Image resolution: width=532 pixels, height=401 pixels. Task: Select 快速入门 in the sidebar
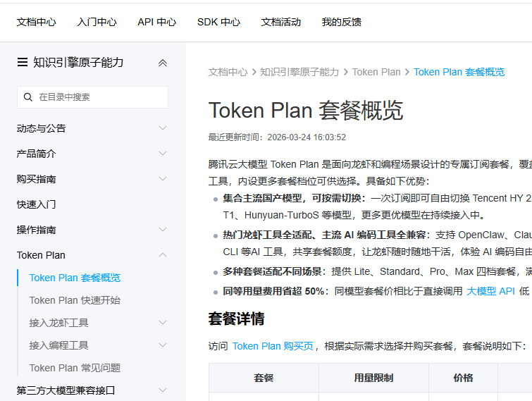[x=37, y=204]
